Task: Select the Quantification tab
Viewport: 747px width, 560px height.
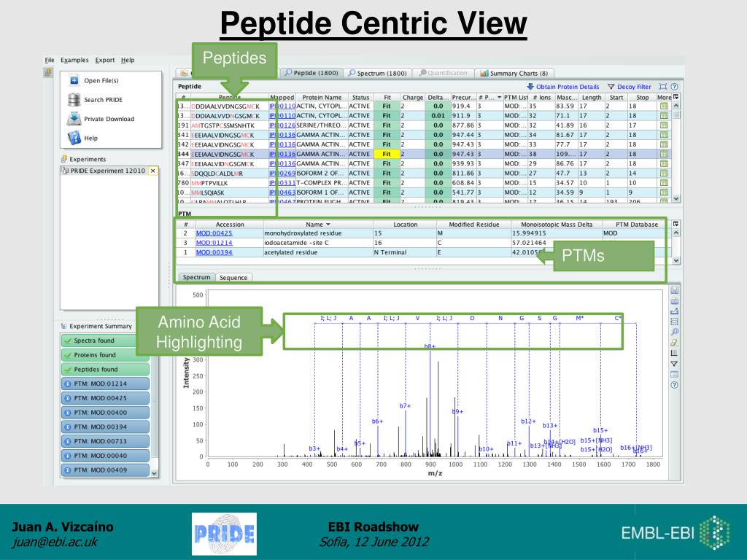Action: point(443,73)
